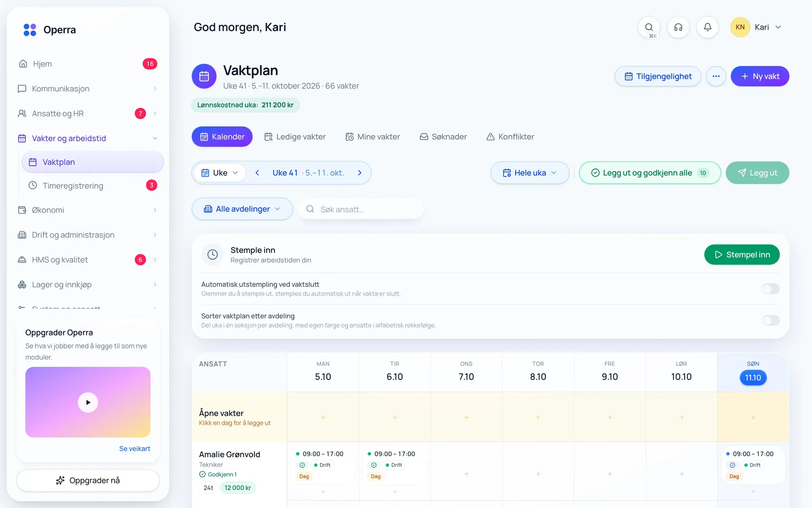Select the Kalender tab
This screenshot has height=508, width=812.
pyautogui.click(x=222, y=136)
